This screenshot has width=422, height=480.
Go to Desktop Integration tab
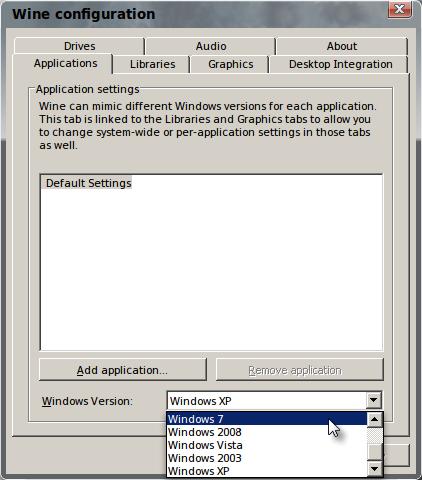click(340, 64)
